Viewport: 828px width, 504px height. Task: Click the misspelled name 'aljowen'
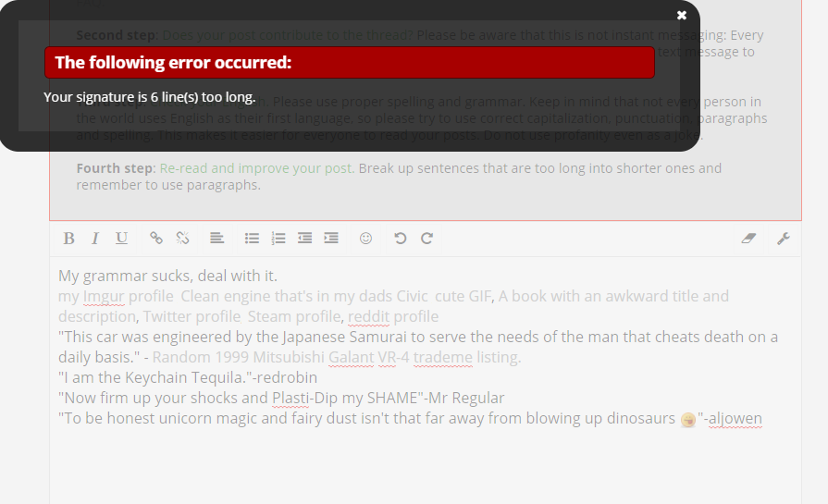point(735,419)
